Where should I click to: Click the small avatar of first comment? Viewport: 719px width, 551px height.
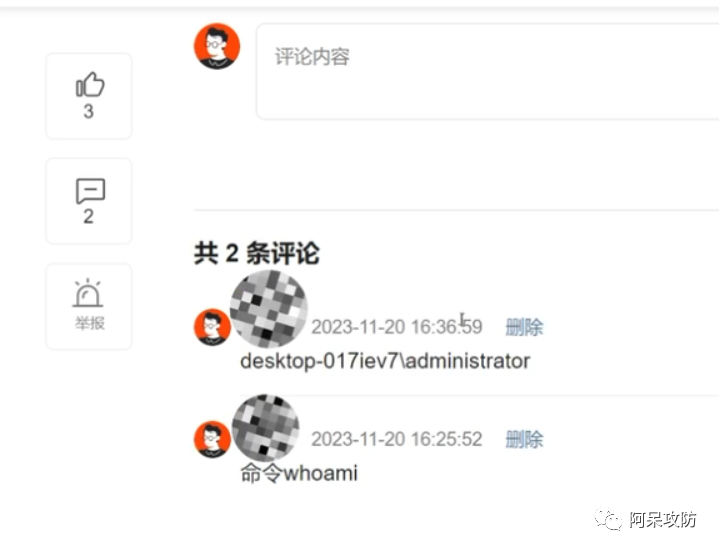tap(212, 327)
